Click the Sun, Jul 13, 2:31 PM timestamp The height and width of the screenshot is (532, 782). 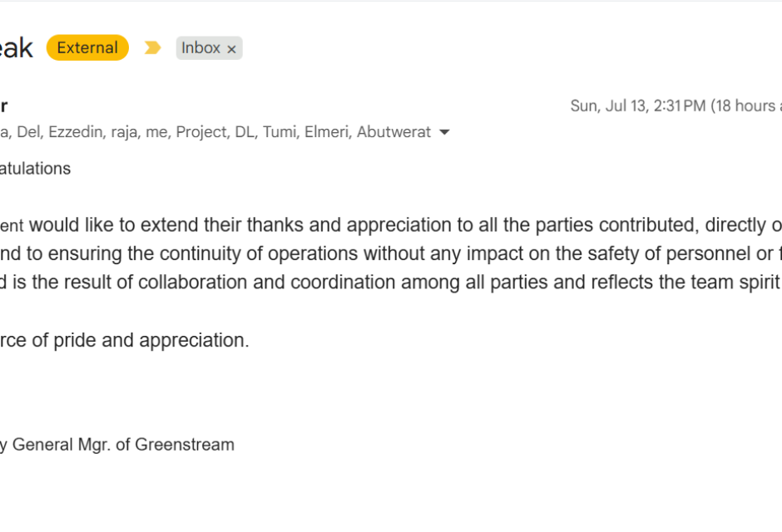click(x=638, y=106)
